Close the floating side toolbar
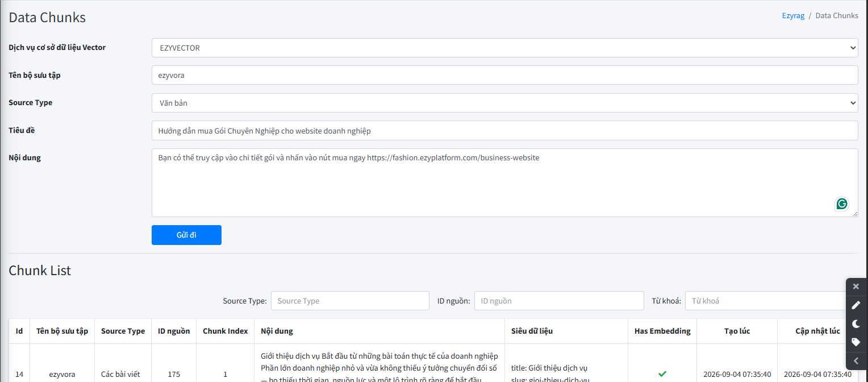Image resolution: width=868 pixels, height=382 pixels. 856,286
